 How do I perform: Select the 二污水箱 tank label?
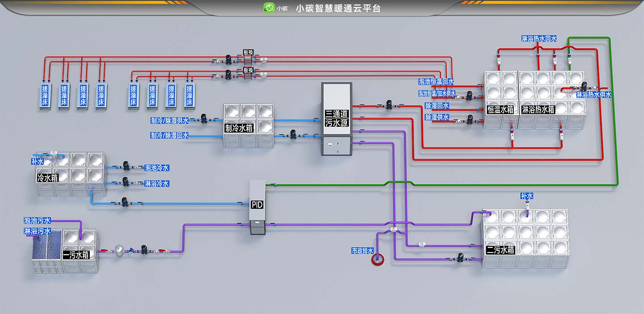[500, 251]
